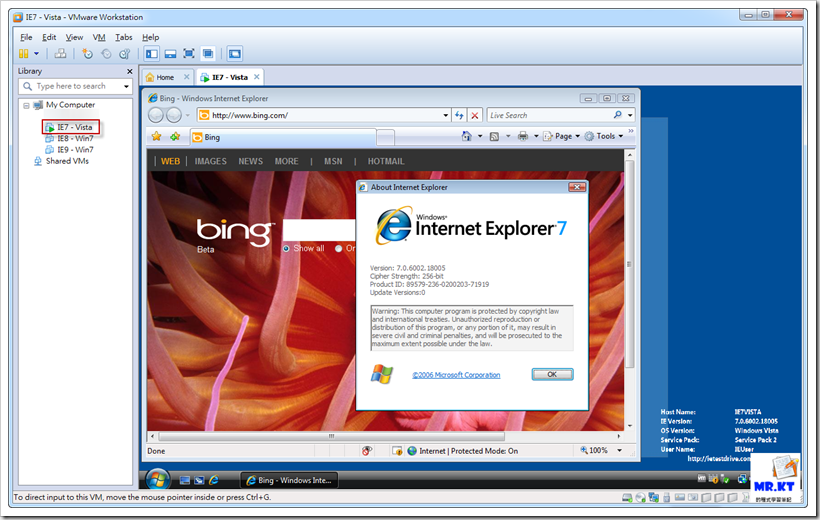Open the File menu

click(x=26, y=37)
